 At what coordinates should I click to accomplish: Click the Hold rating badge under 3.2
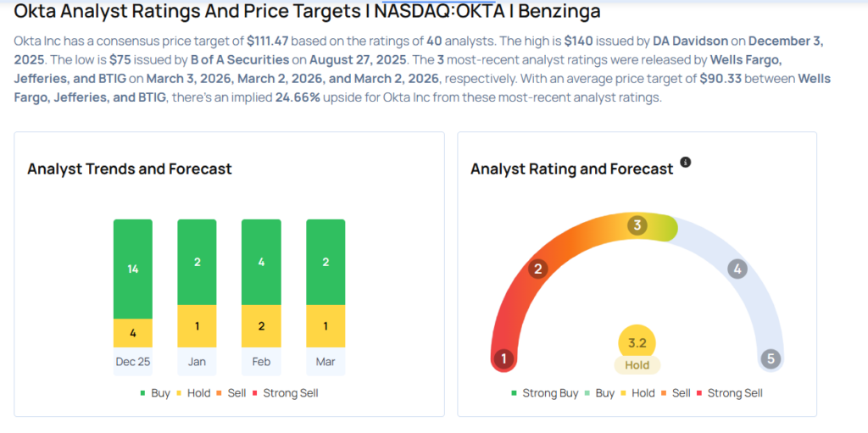(637, 365)
